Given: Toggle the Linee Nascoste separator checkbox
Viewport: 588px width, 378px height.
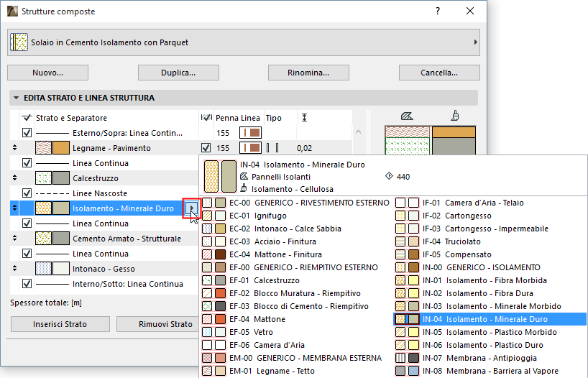Looking at the screenshot, I should (27, 193).
